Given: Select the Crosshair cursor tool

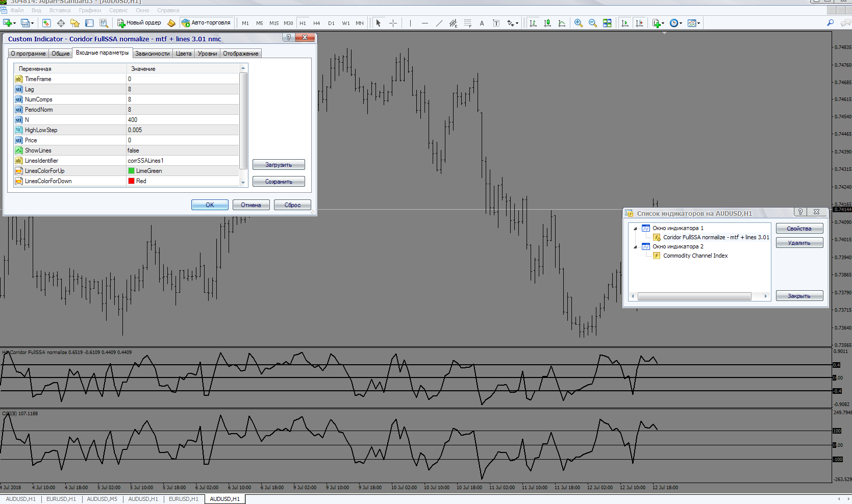Looking at the screenshot, I should point(393,23).
